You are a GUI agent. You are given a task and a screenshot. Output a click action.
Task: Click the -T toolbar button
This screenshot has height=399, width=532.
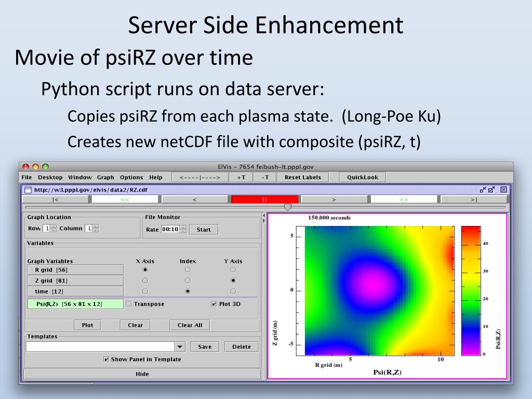265,177
